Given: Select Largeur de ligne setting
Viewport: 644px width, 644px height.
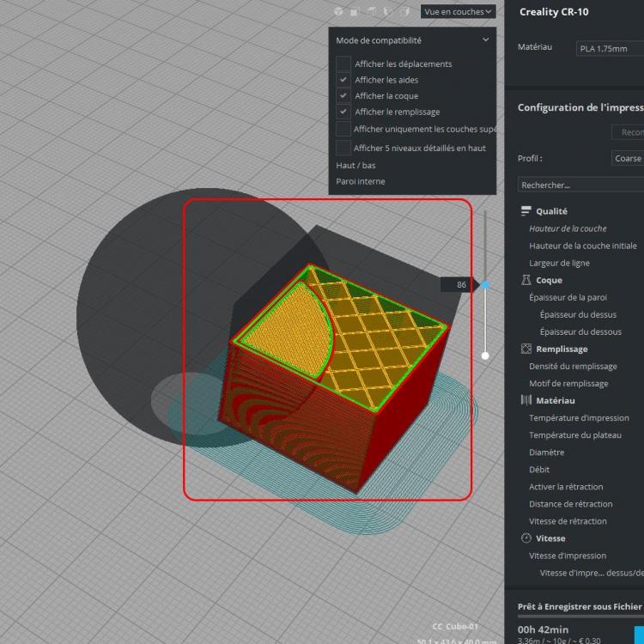Looking at the screenshot, I should (559, 263).
